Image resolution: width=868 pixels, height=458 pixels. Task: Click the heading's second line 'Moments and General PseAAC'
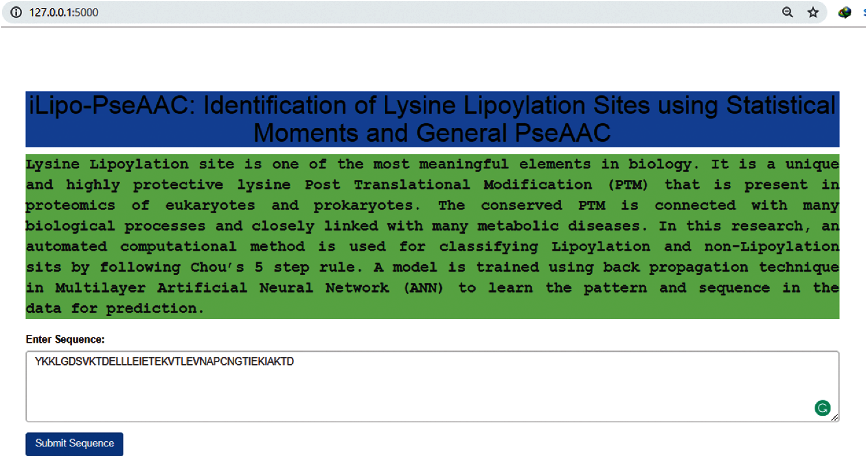pyautogui.click(x=432, y=133)
